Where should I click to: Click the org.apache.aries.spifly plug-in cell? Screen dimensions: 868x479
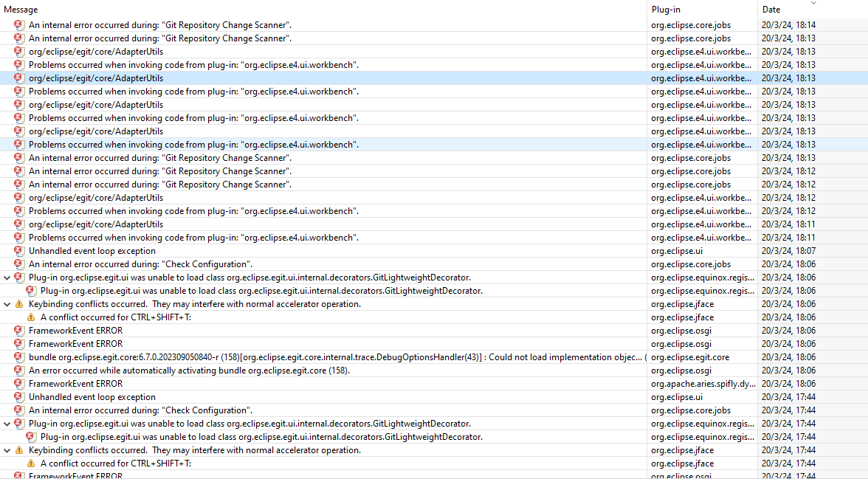pyautogui.click(x=703, y=384)
